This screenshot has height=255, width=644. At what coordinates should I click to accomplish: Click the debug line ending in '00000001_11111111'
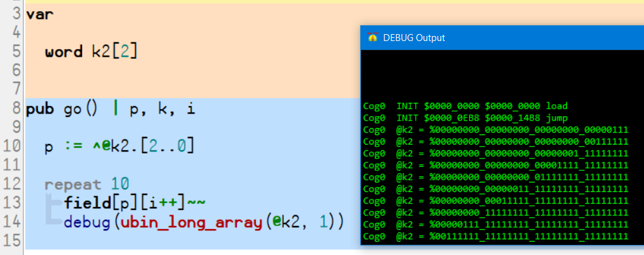point(495,154)
